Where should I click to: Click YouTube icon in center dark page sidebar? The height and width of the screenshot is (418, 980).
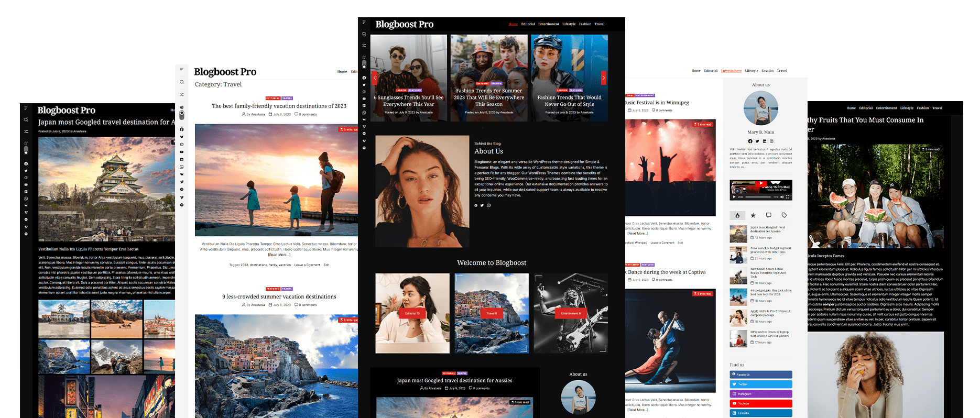click(364, 98)
